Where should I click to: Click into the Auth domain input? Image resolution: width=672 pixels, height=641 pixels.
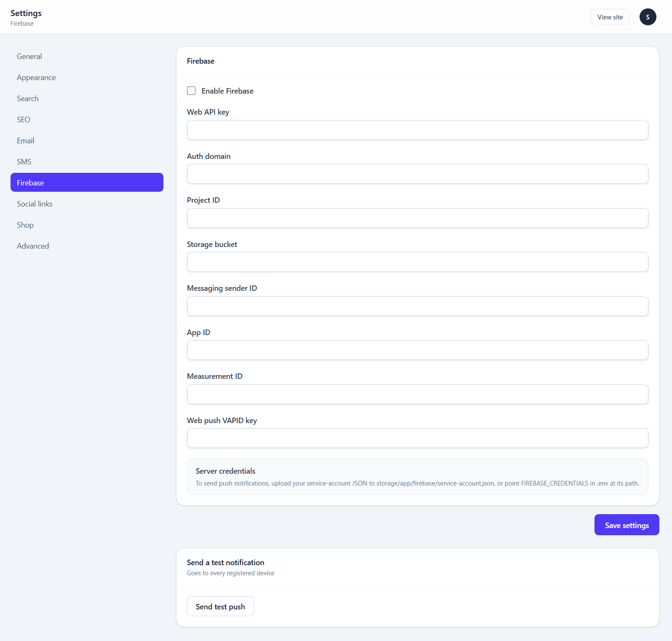(x=418, y=174)
